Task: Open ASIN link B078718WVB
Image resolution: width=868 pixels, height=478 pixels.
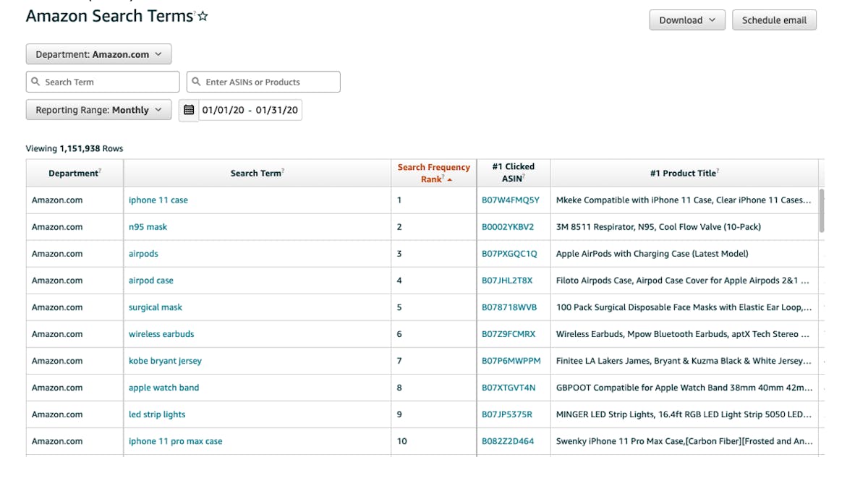Action: 509,307
